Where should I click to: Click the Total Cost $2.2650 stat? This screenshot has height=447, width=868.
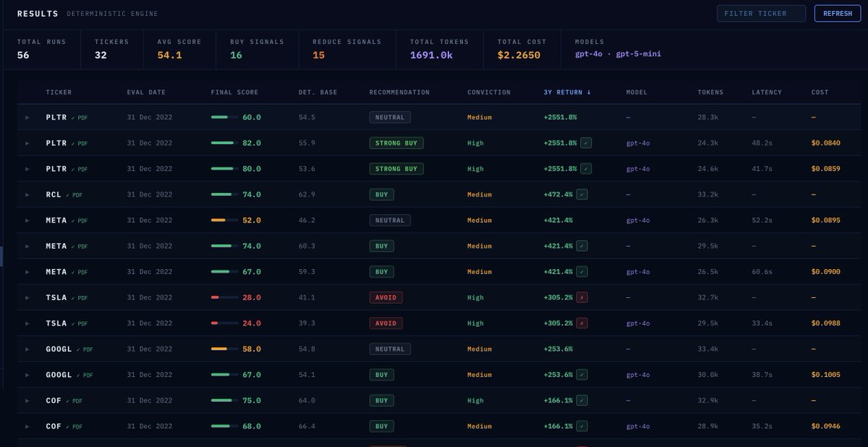[x=519, y=55]
